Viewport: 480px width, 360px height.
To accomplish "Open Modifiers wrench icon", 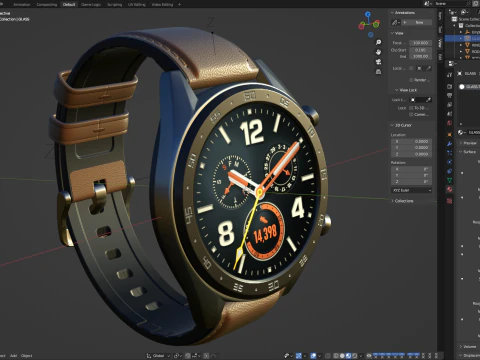I will pos(450,144).
